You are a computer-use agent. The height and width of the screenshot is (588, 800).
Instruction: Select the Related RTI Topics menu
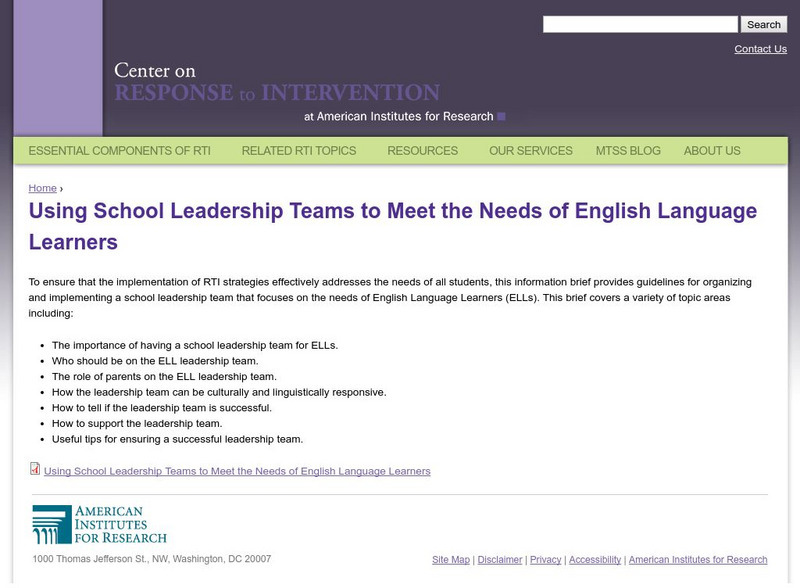click(x=299, y=151)
